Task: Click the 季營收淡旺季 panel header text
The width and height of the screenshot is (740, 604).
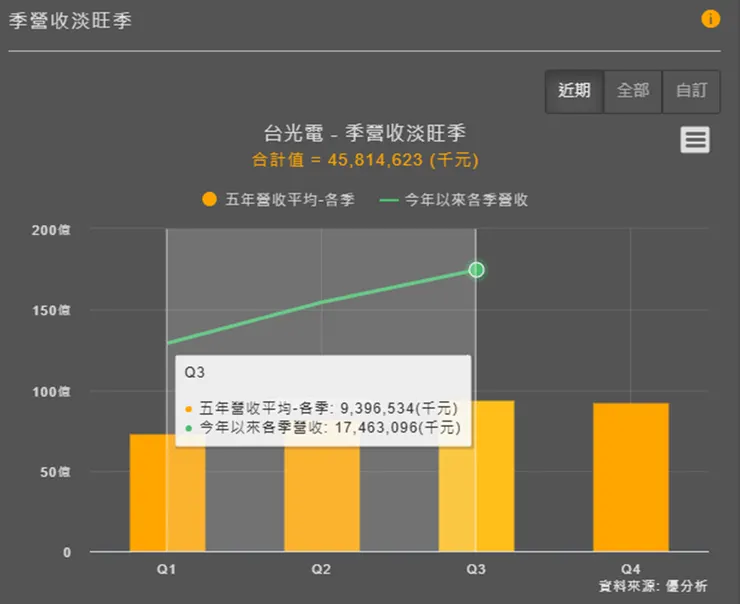Action: (70, 21)
